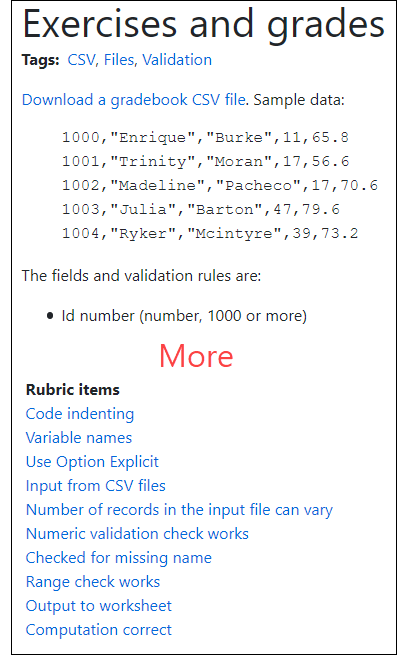Open Numeric validation check works rubric
Screen dimensions: 416x667
137,534
